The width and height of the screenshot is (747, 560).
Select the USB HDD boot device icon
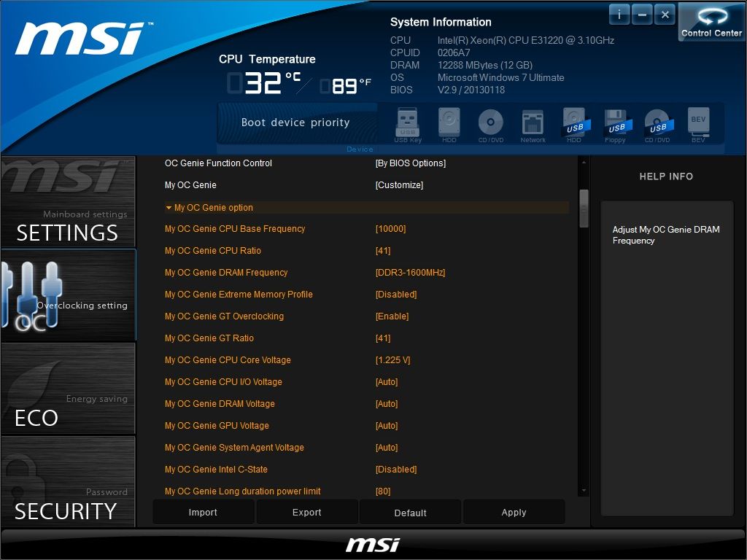pyautogui.click(x=575, y=125)
